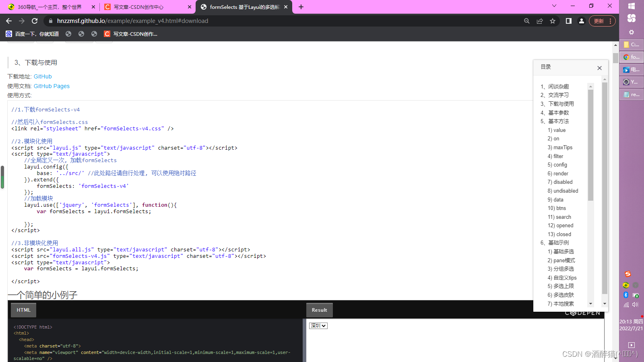This screenshot has width=644, height=362.
Task: Go to the 7) disabled entry
Action: (560, 182)
